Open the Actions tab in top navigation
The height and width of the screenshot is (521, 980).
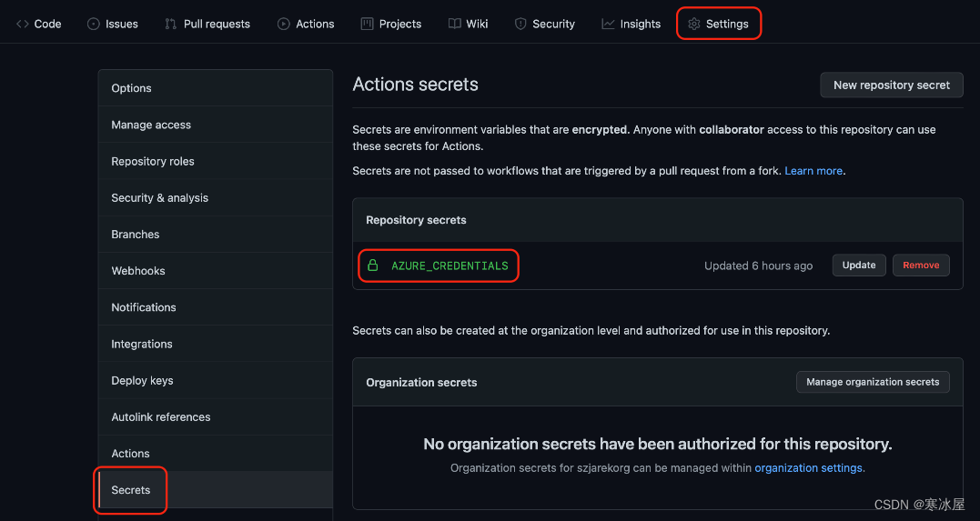[306, 24]
